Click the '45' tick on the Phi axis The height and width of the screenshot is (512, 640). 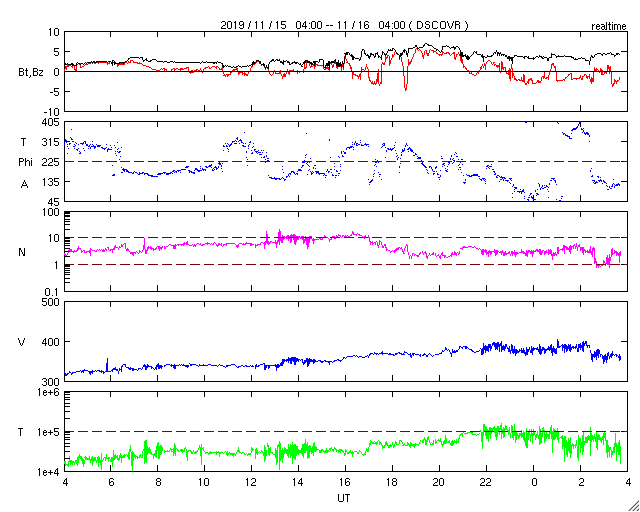[54, 201]
